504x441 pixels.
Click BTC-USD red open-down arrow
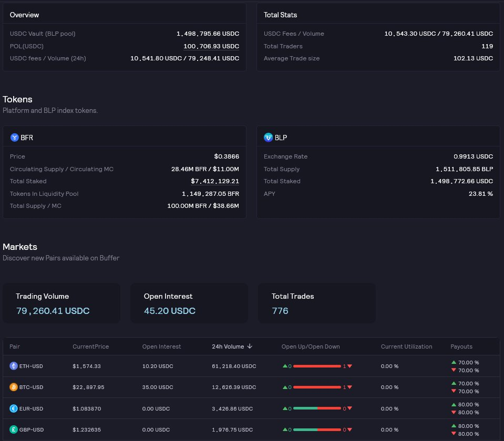pos(349,387)
